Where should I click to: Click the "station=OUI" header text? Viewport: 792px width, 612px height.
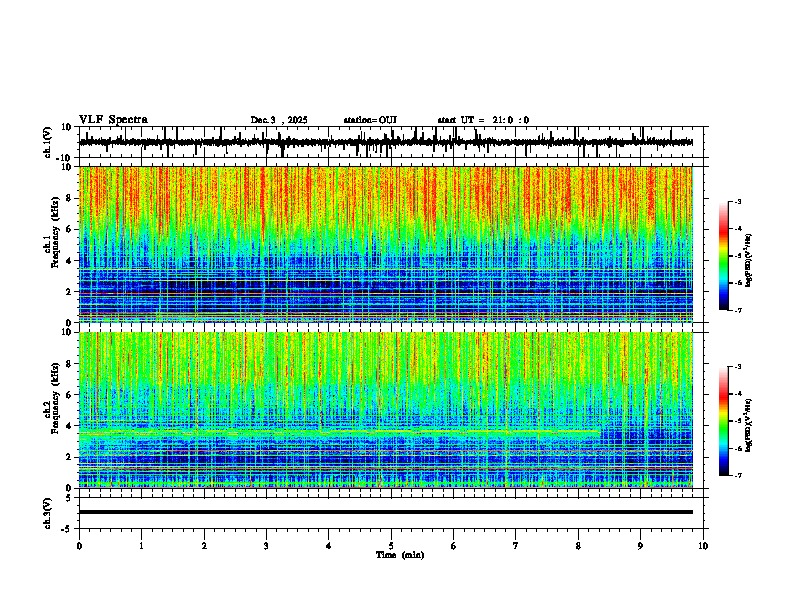tap(370, 120)
